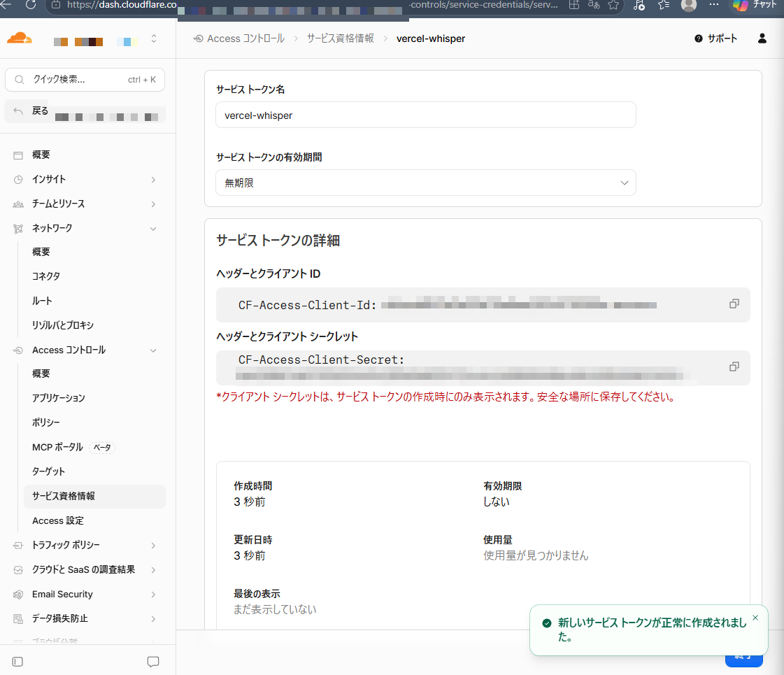784x675 pixels.
Task: Open the feedback chat icon
Action: tap(153, 662)
